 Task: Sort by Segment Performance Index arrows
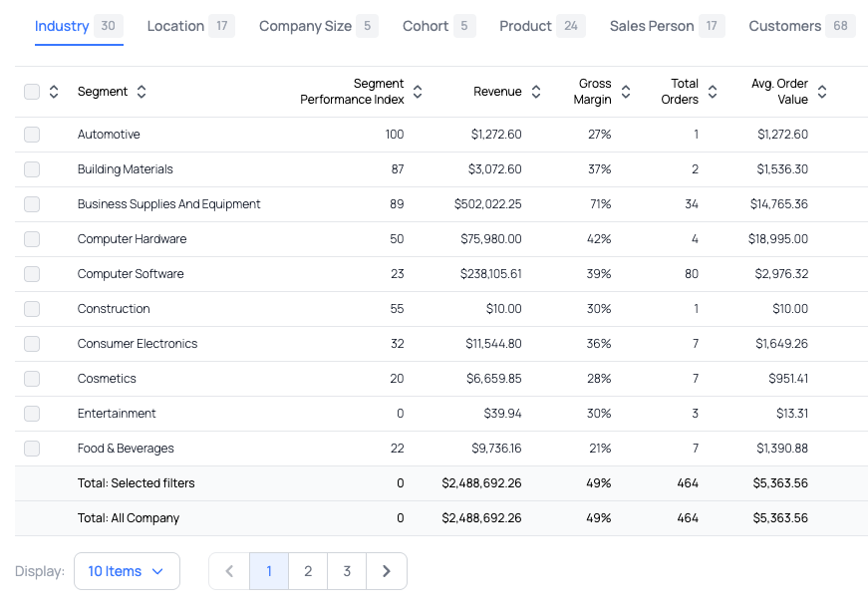[x=418, y=92]
